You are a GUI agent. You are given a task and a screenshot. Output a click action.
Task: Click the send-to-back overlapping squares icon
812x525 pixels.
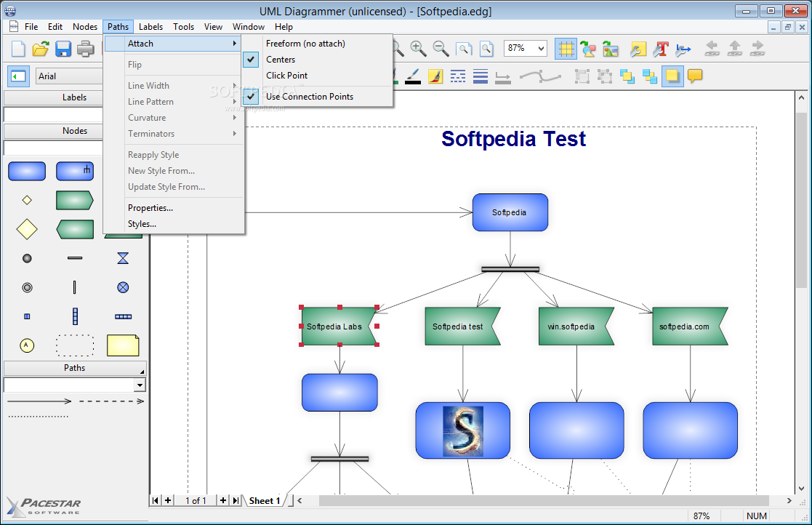click(x=649, y=76)
